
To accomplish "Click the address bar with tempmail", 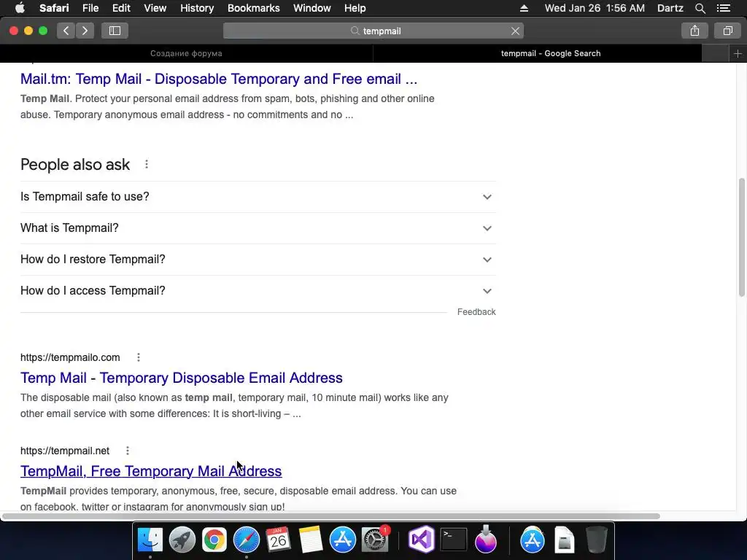I will [x=373, y=31].
